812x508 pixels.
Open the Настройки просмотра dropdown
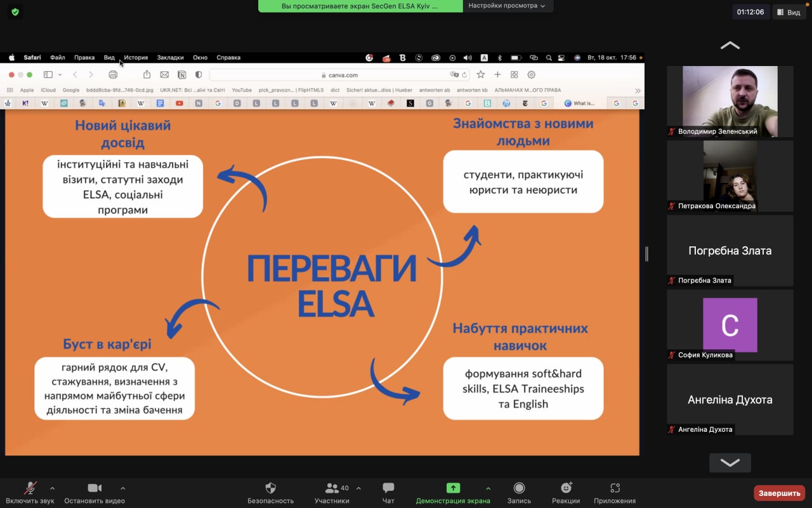[x=507, y=6]
